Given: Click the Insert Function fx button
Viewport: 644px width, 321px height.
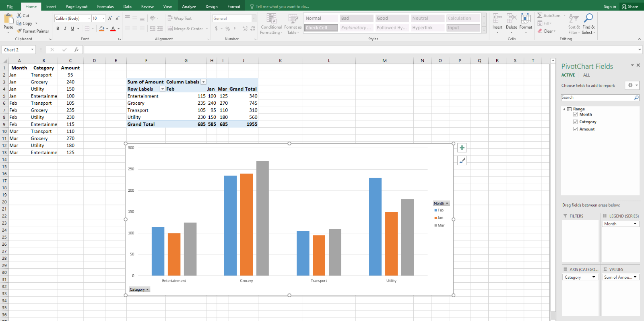Looking at the screenshot, I should click(76, 50).
